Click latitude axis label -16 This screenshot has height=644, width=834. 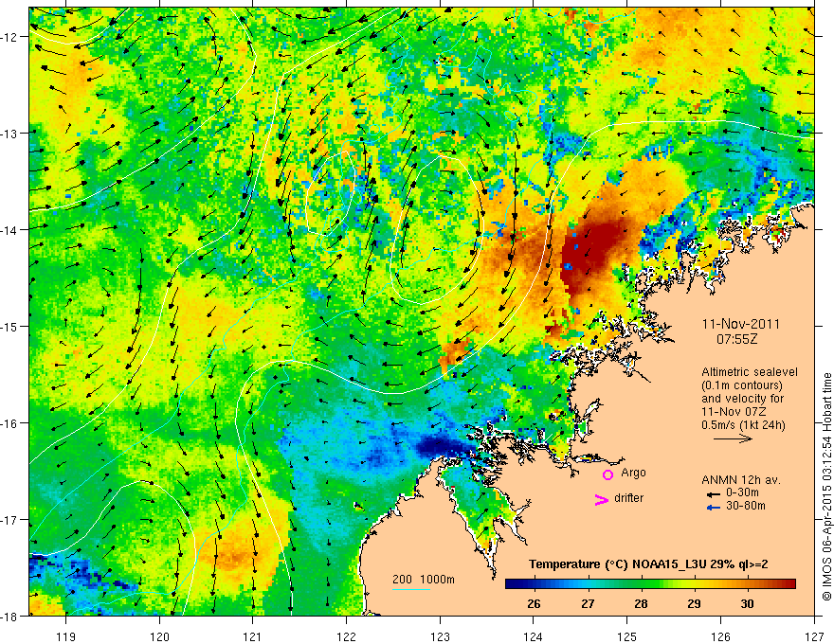(10, 423)
